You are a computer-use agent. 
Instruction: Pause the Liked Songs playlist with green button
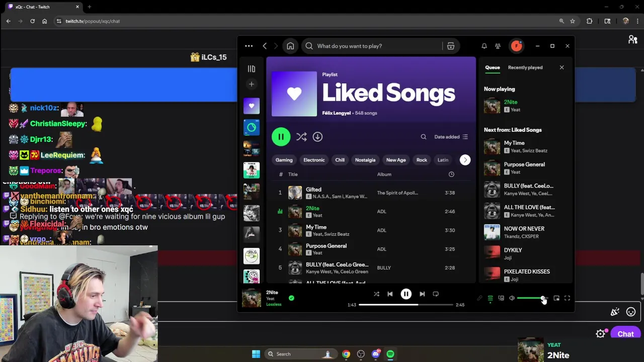281,137
